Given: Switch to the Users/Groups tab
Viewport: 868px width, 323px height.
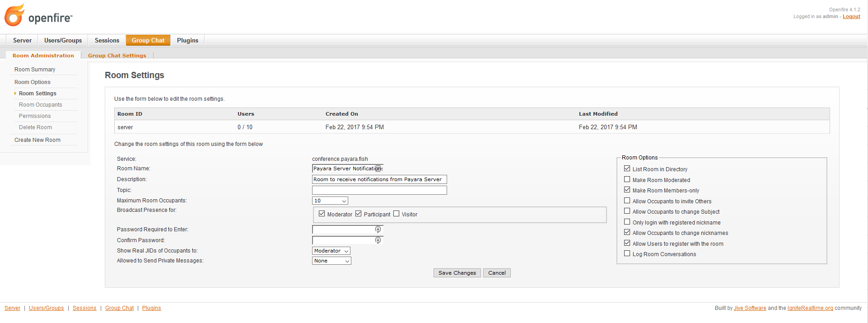Looking at the screenshot, I should tap(63, 40).
